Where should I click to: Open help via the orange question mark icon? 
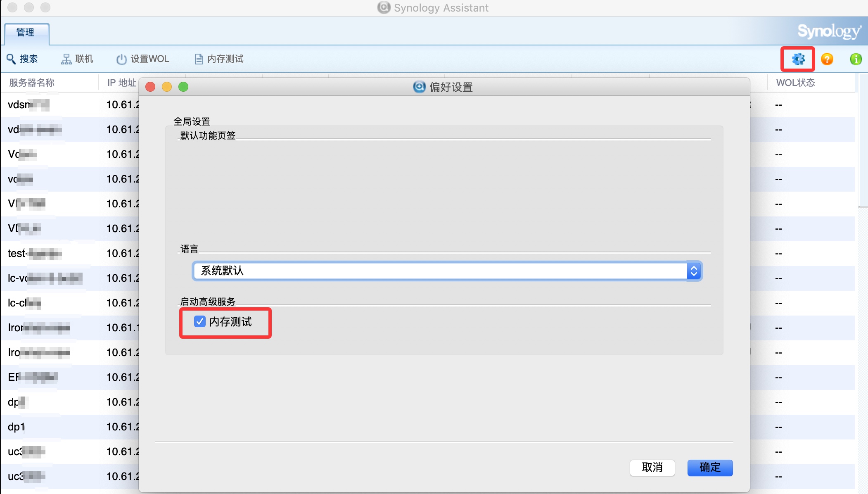pyautogui.click(x=827, y=59)
